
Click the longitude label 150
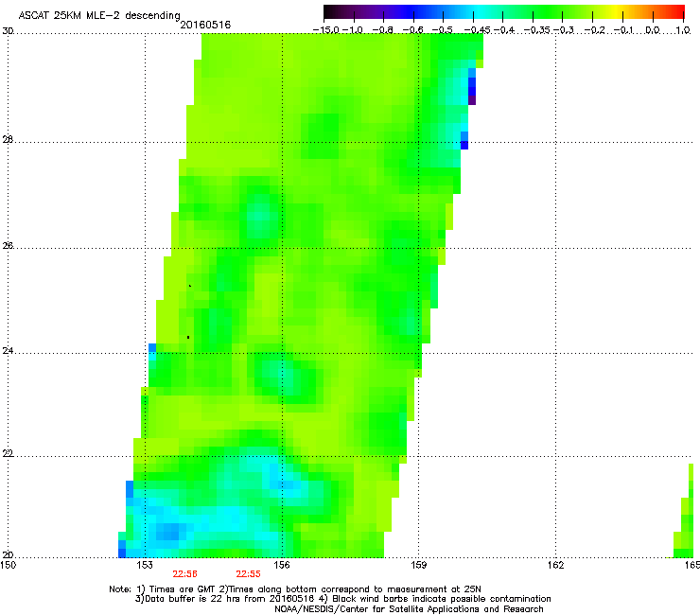[8, 565]
